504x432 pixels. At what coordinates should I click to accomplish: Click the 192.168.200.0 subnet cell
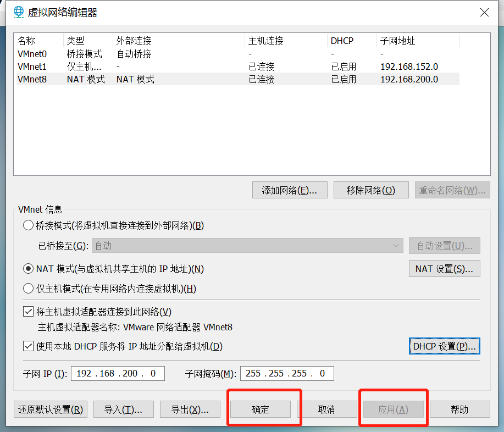click(409, 79)
